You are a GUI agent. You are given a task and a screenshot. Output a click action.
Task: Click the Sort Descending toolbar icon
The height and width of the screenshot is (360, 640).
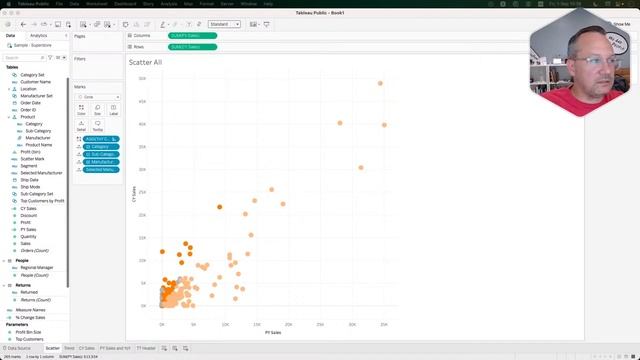click(147, 24)
